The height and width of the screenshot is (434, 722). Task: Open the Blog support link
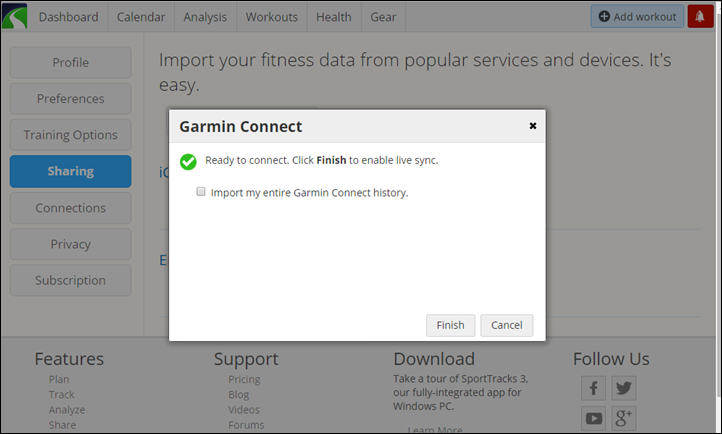coord(239,394)
